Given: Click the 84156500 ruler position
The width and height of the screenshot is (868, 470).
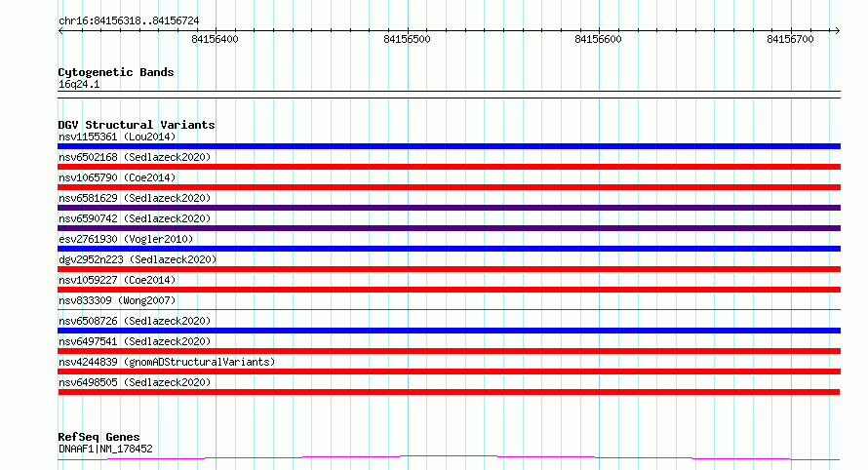Looking at the screenshot, I should coord(407,39).
